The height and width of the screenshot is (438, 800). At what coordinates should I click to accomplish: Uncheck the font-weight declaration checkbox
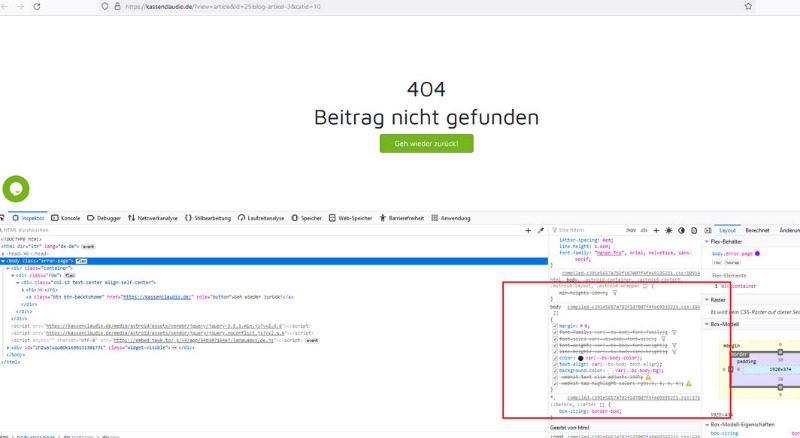point(555,345)
